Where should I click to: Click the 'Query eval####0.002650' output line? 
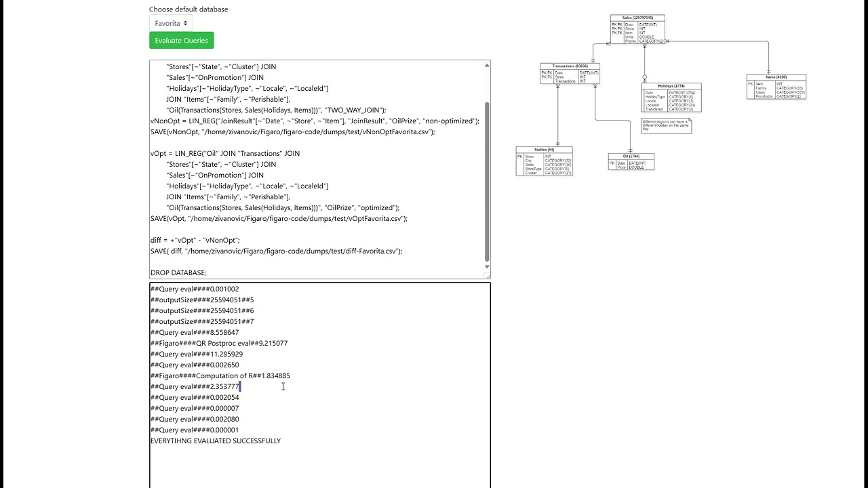coord(195,365)
